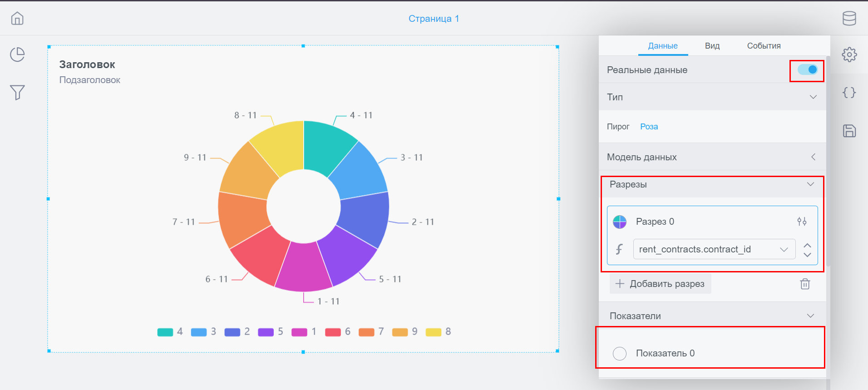Click the home icon in top-left corner
This screenshot has height=390, width=868.
[x=17, y=19]
